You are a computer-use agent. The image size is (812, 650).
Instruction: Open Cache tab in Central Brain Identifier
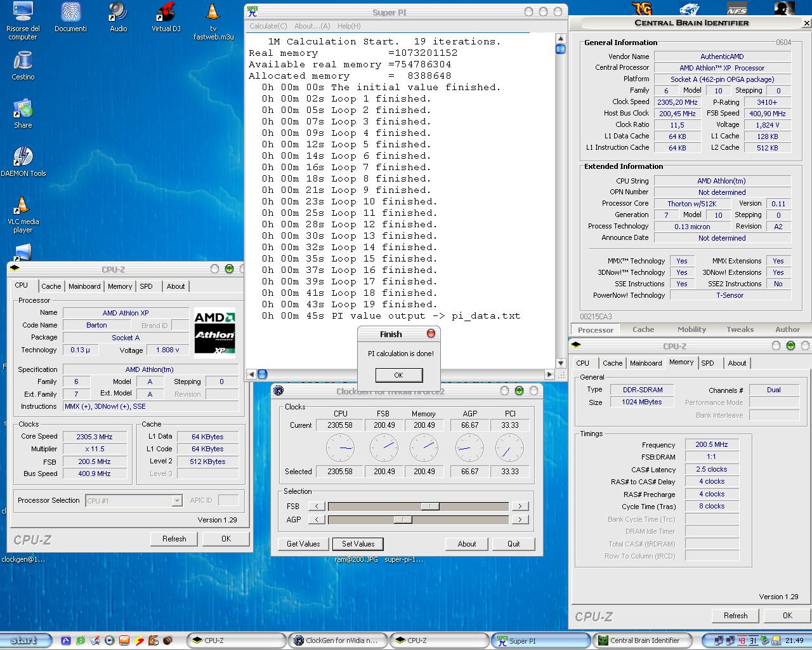click(x=643, y=329)
